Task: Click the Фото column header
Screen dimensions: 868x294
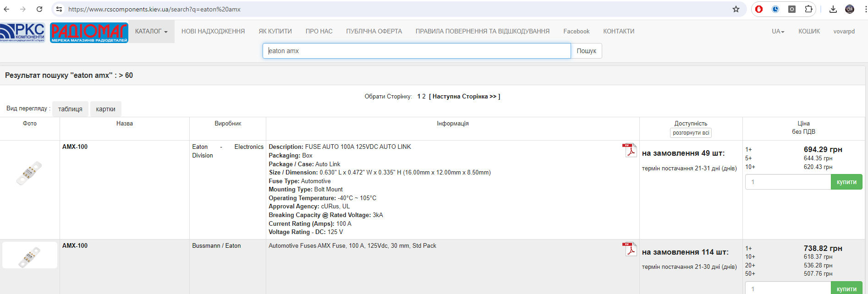Action: click(x=30, y=124)
